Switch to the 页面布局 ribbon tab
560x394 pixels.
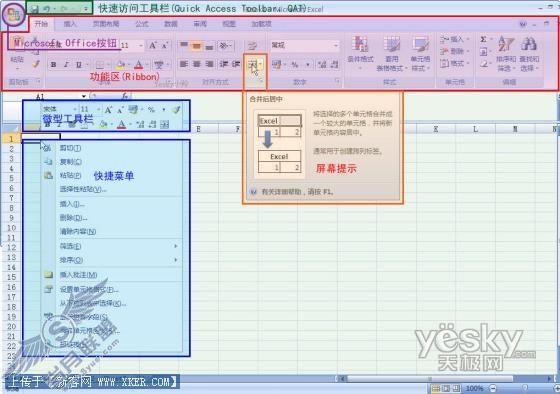pos(106,24)
